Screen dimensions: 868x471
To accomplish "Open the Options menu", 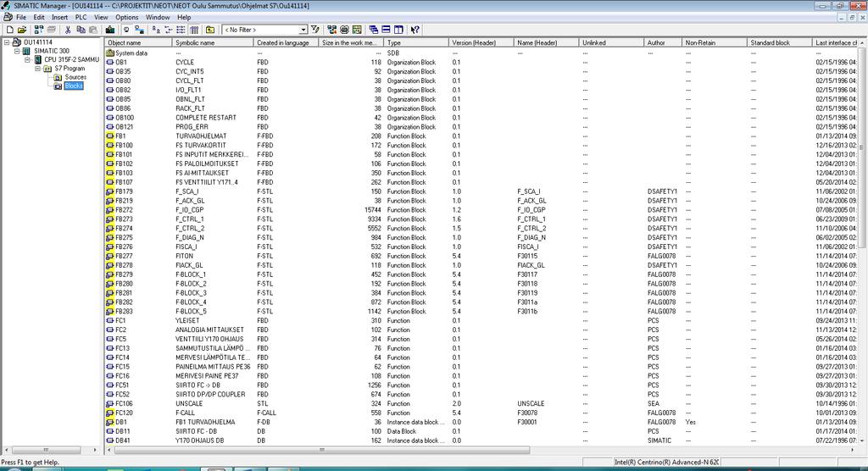I will point(127,17).
